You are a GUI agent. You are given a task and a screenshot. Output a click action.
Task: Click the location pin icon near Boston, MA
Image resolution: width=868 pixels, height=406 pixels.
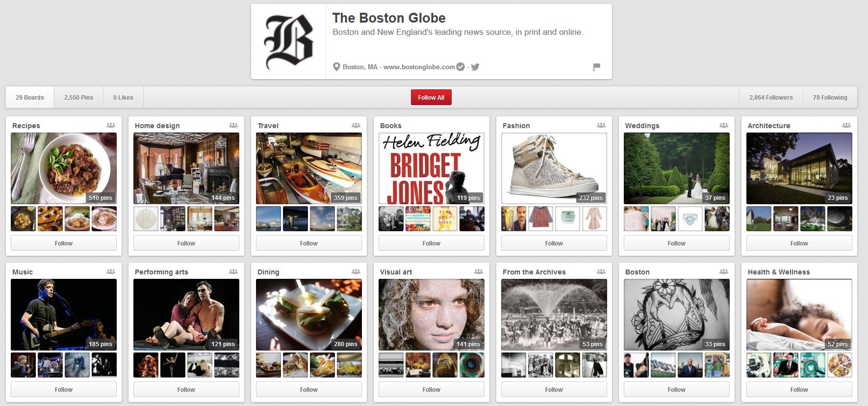[x=336, y=67]
